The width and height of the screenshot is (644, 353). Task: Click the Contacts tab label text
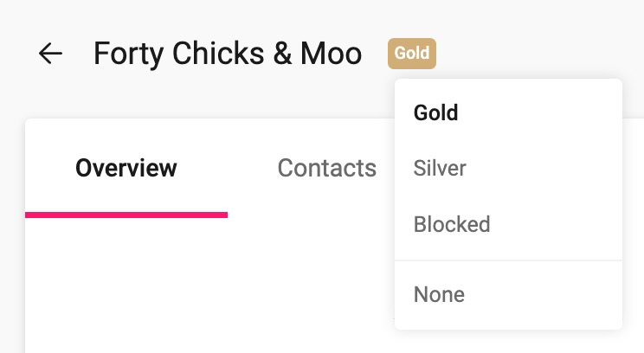coord(326,168)
